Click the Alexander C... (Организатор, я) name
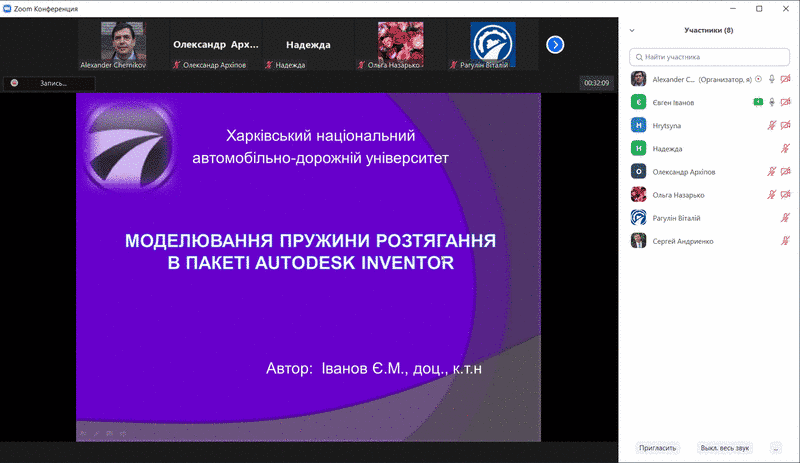800x463 pixels. [x=702, y=80]
